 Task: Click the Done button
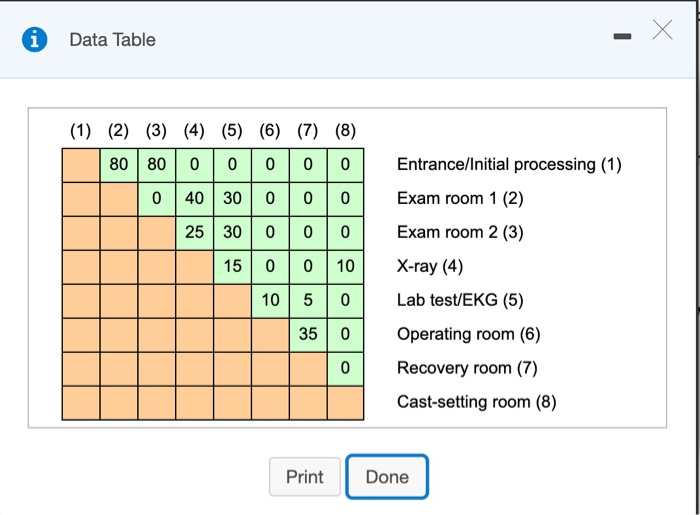click(386, 476)
